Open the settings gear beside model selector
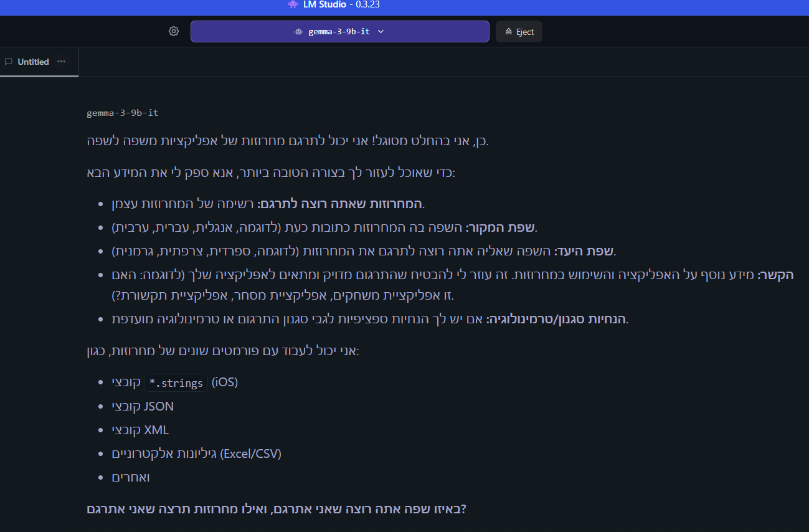809x532 pixels. (174, 31)
